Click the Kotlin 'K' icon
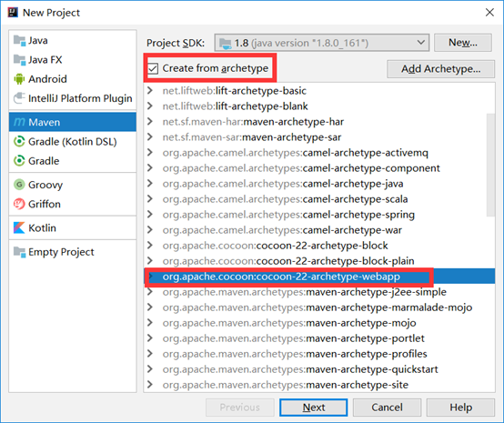 19,227
